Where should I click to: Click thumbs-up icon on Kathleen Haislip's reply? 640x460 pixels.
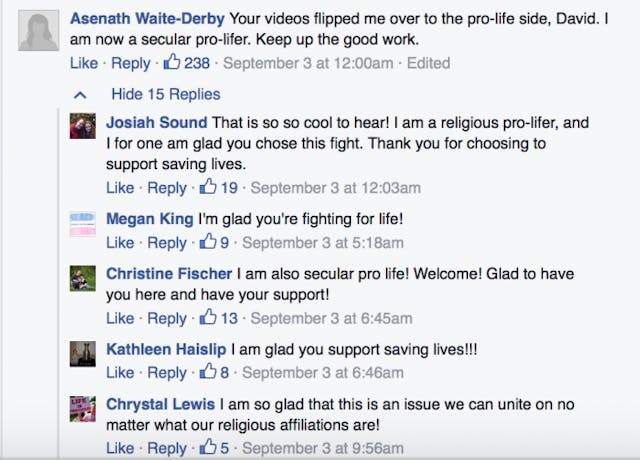coord(208,372)
